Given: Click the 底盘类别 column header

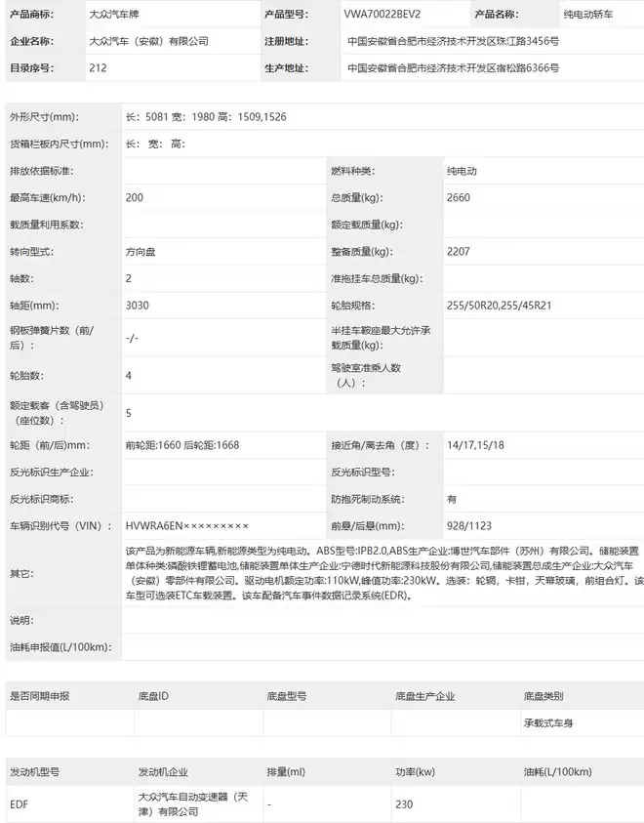Looking at the screenshot, I should (x=543, y=696).
